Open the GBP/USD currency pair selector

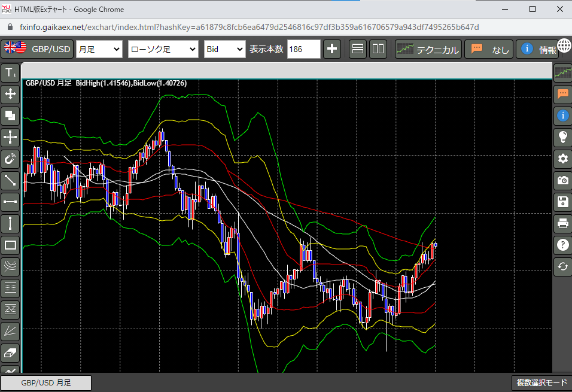click(37, 49)
